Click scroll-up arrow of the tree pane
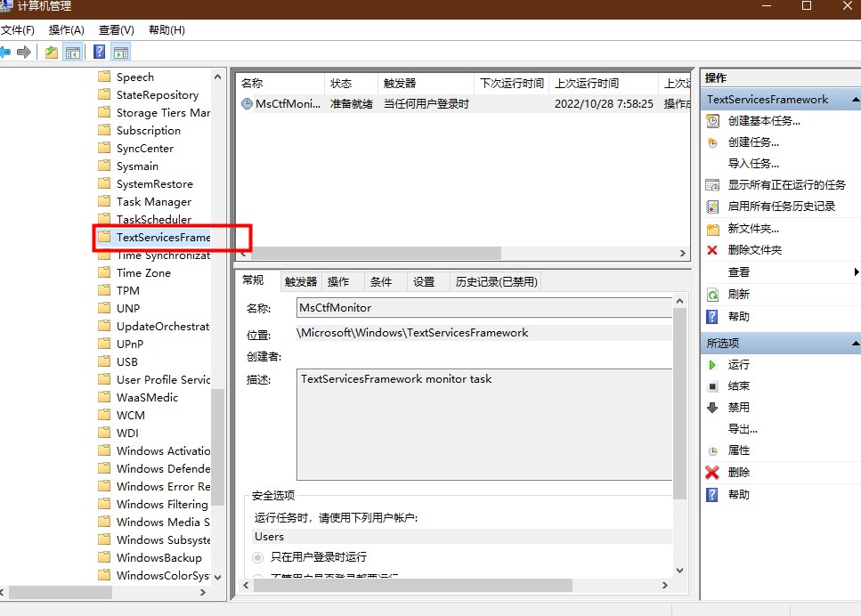Viewport: 861px width, 616px height. tap(217, 77)
